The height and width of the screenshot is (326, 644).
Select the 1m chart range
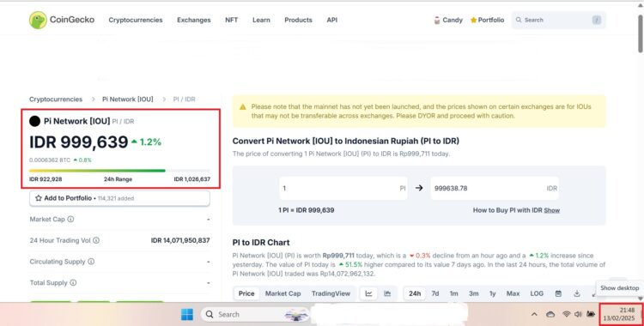click(454, 293)
